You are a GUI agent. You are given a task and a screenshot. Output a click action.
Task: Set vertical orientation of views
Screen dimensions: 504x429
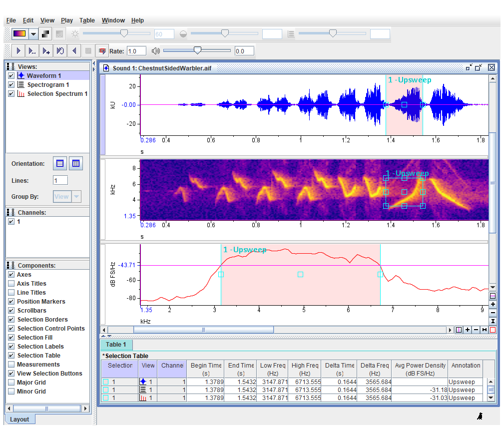click(76, 163)
